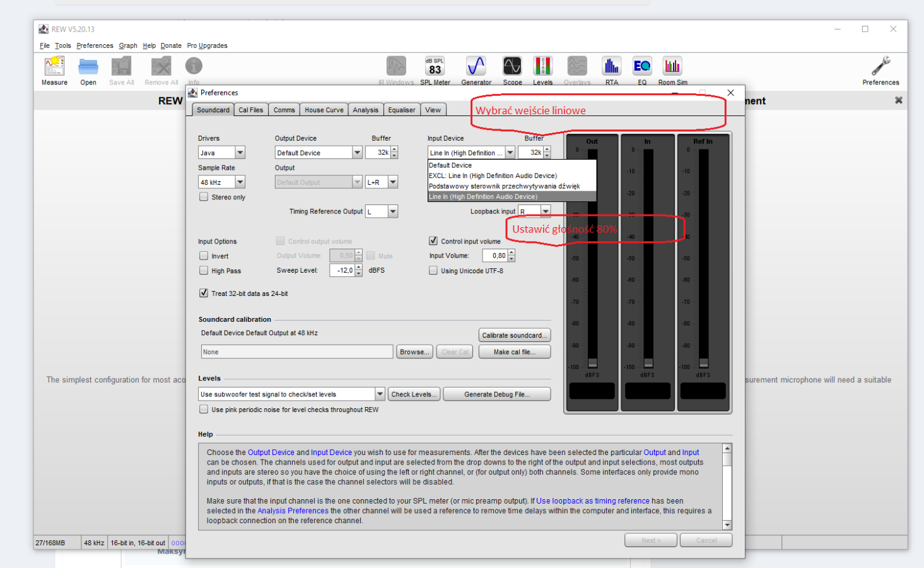Increase the output Buffer 32k stepper
This screenshot has height=568, width=924.
click(394, 150)
